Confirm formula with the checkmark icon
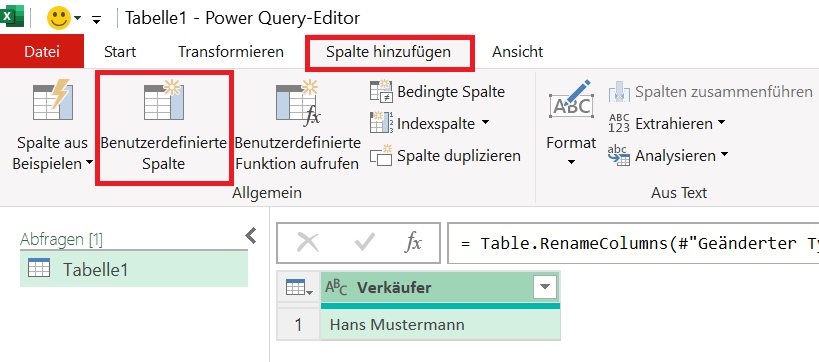 [x=364, y=242]
